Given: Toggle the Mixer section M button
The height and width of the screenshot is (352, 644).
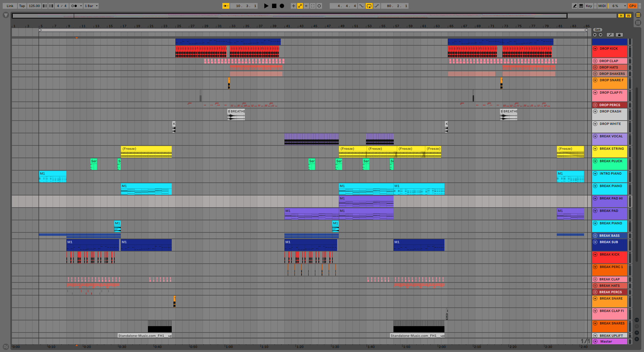Looking at the screenshot, I should click(x=637, y=333).
